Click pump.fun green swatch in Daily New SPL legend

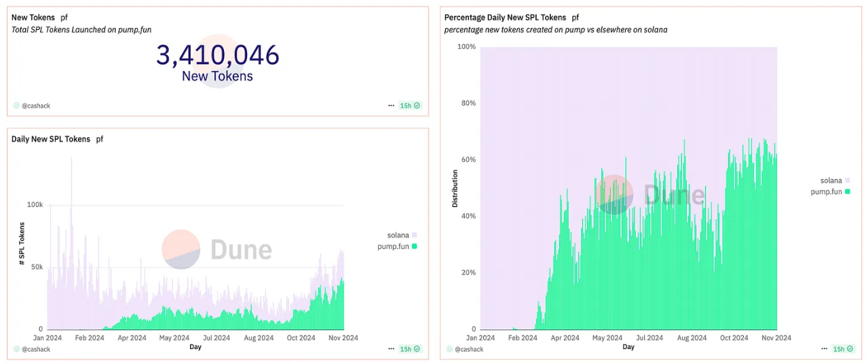click(414, 246)
